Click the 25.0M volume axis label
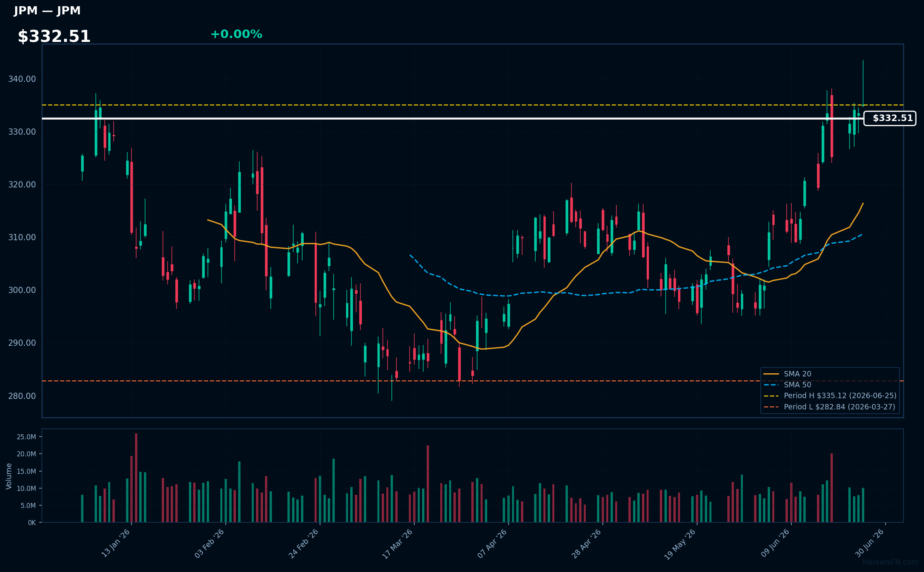924x572 pixels. (26, 437)
